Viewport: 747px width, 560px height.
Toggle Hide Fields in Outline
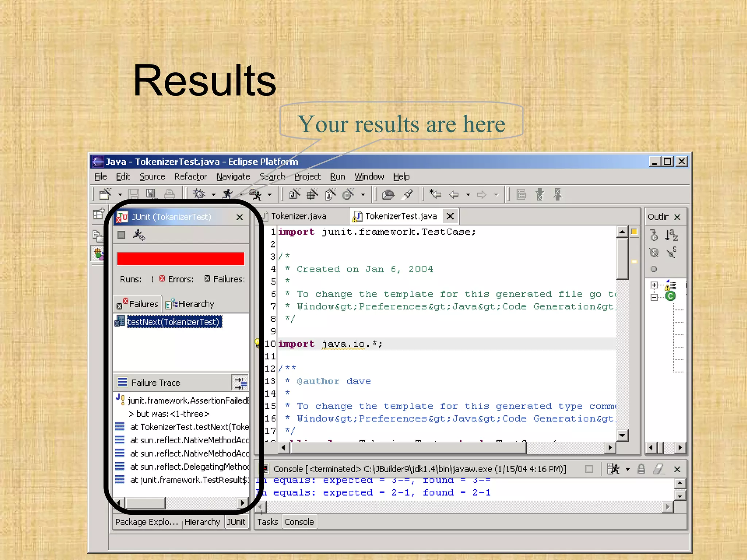click(654, 252)
